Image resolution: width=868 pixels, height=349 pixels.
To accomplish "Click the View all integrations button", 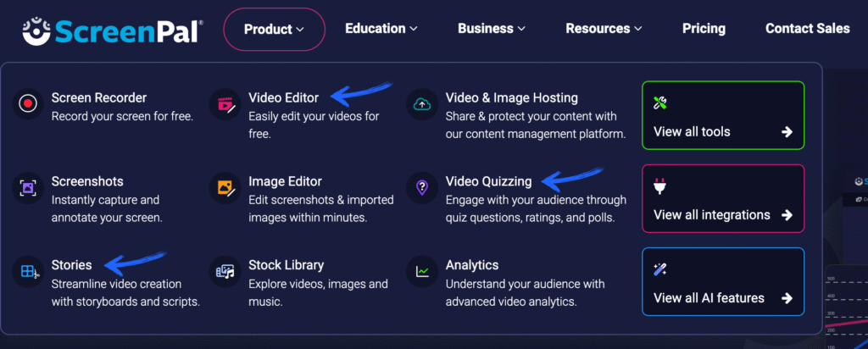I will pos(723,198).
